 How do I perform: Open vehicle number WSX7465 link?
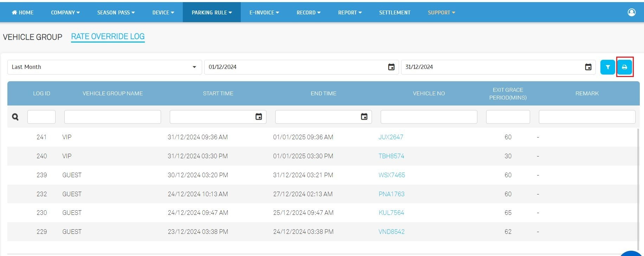(392, 175)
